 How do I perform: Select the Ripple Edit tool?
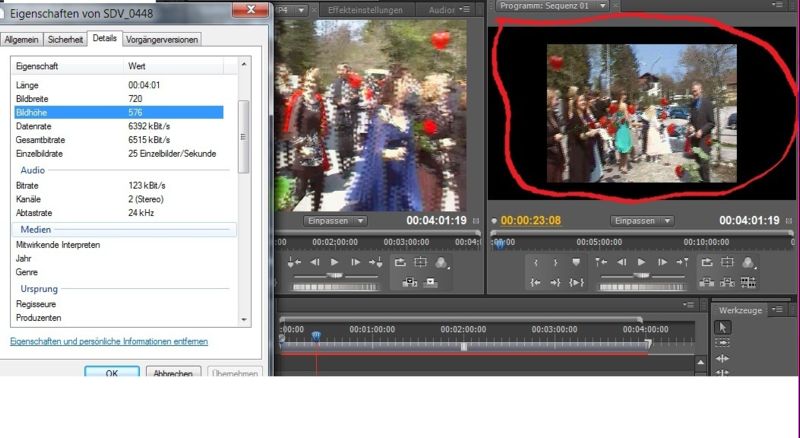click(x=724, y=359)
